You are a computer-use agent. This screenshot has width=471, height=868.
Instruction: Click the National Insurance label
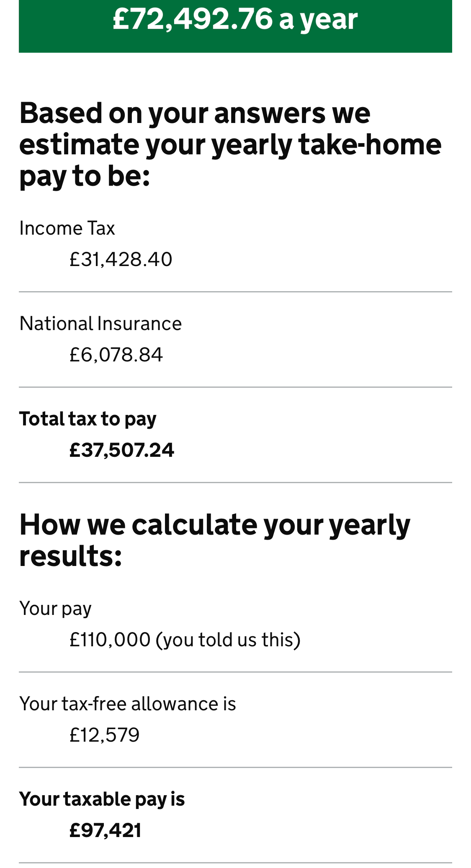[100, 324]
